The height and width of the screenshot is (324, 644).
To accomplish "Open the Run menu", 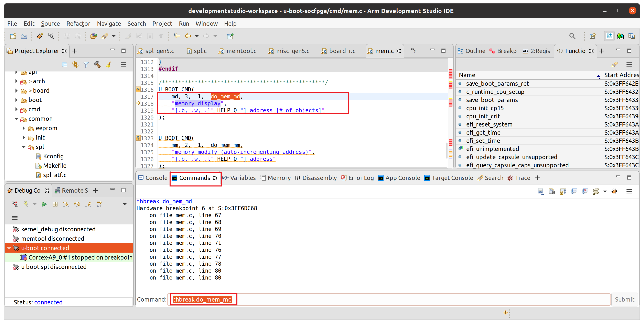I will click(x=184, y=23).
